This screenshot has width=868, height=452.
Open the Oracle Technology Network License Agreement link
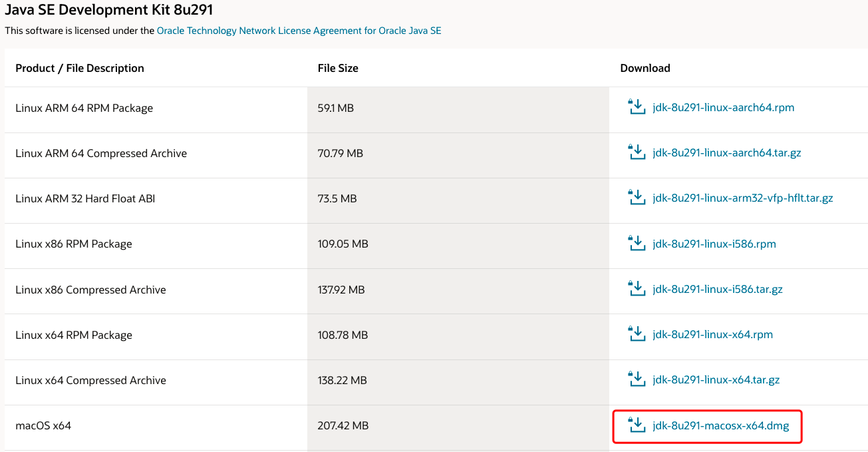(299, 31)
